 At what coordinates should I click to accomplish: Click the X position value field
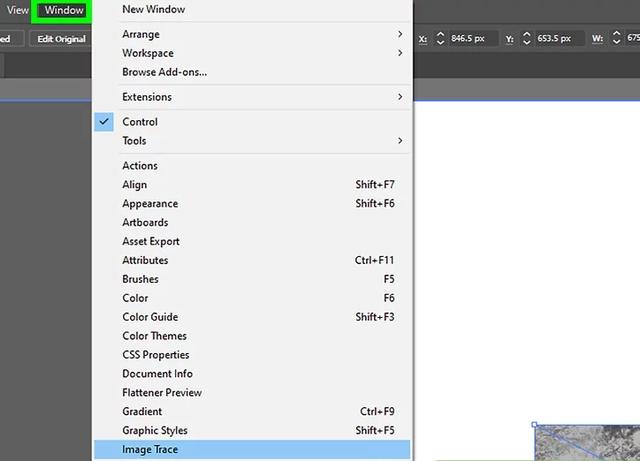[473, 38]
